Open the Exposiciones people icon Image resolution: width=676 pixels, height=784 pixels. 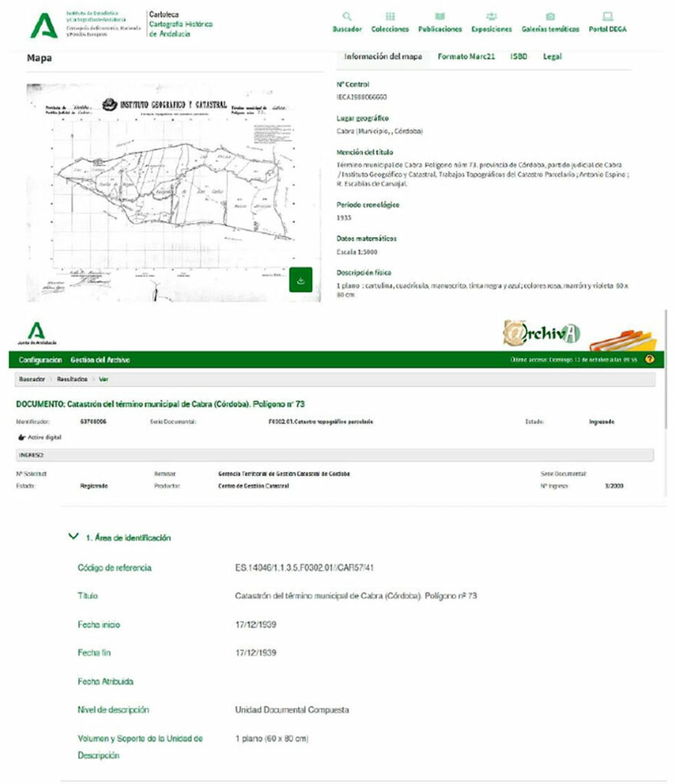pyautogui.click(x=491, y=17)
